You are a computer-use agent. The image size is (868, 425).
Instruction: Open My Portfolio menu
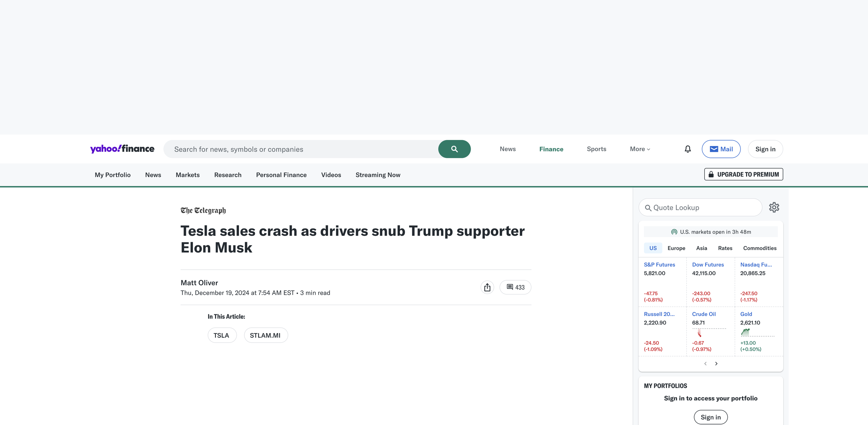coord(113,175)
